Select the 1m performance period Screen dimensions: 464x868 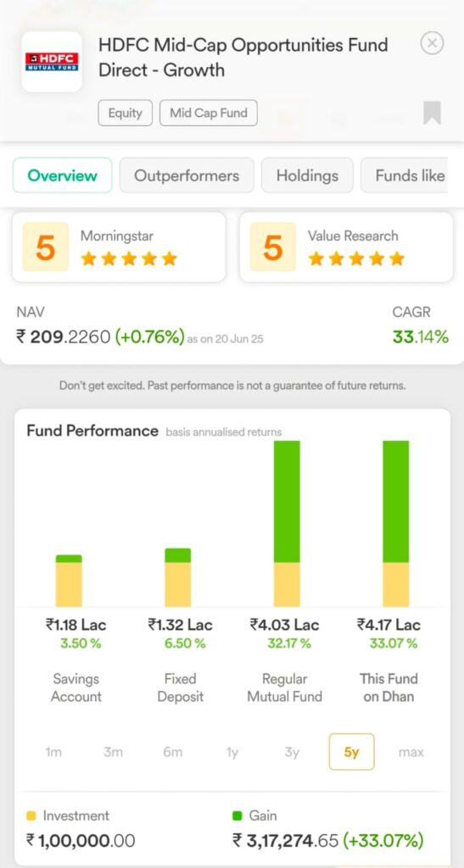point(53,752)
